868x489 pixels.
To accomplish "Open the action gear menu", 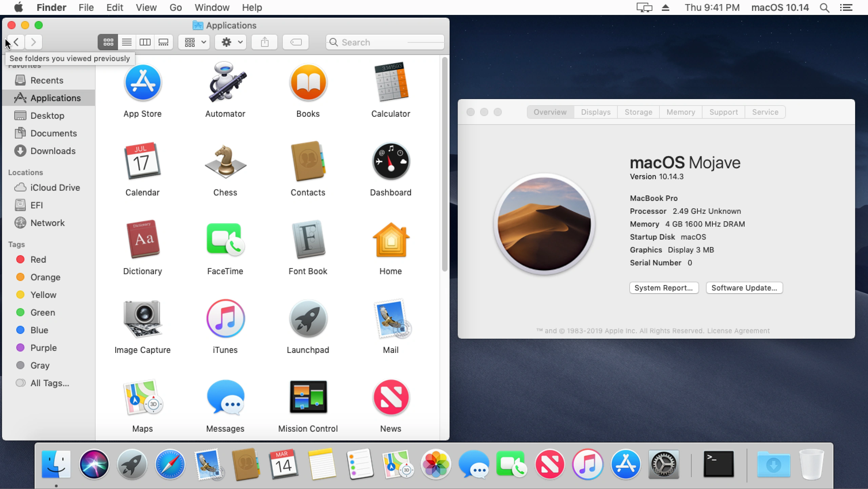I will pos(230,42).
